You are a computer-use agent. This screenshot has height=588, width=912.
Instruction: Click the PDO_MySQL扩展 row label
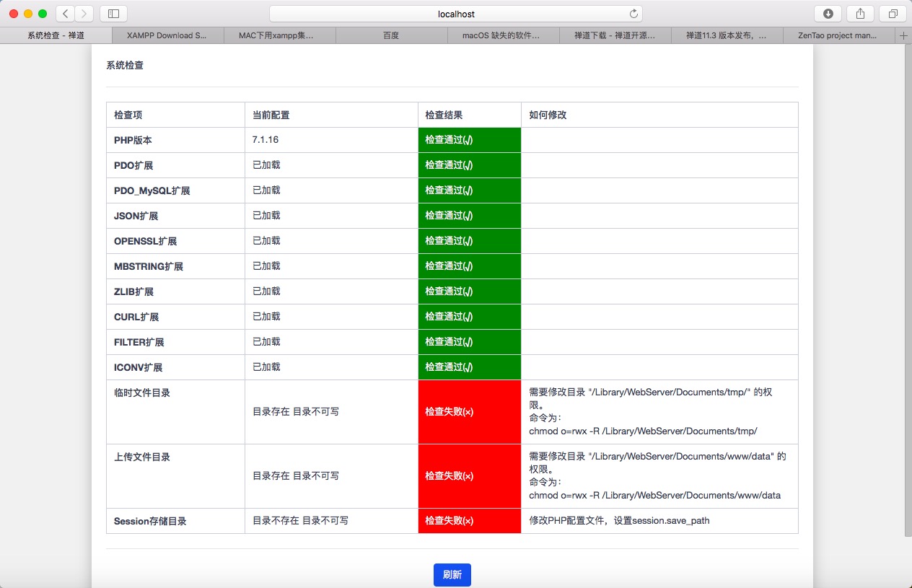152,190
